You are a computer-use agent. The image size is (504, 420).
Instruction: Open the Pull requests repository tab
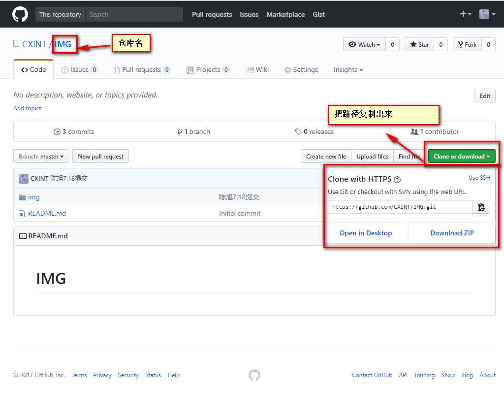pos(142,69)
